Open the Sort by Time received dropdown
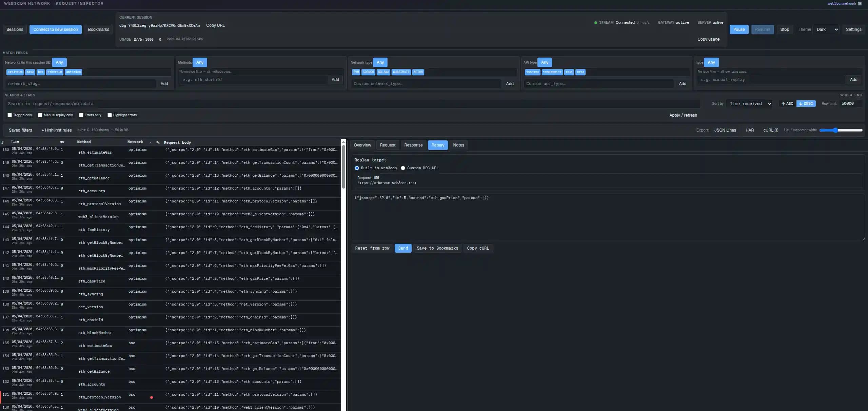The image size is (868, 411). point(750,104)
